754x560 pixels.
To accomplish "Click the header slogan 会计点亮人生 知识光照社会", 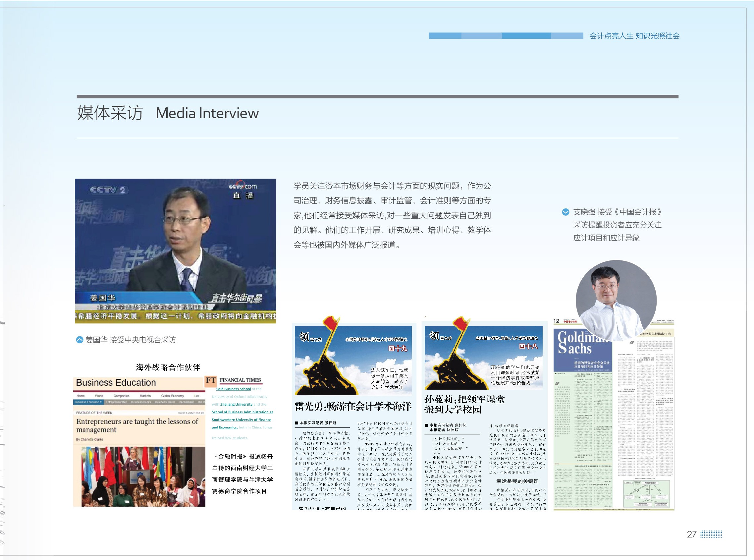I will click(x=634, y=36).
